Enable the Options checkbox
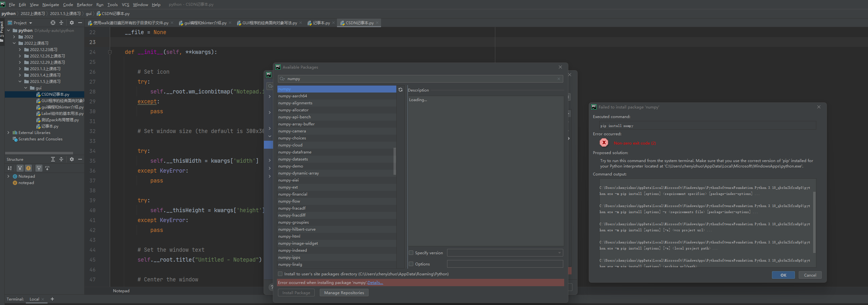Image resolution: width=868 pixels, height=305 pixels. pyautogui.click(x=411, y=264)
